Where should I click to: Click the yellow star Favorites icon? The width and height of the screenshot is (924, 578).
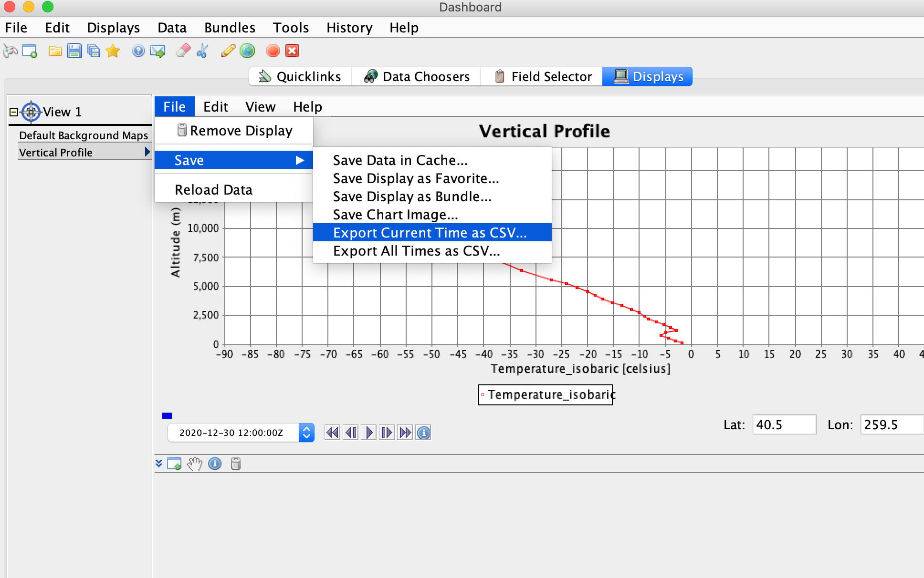113,51
